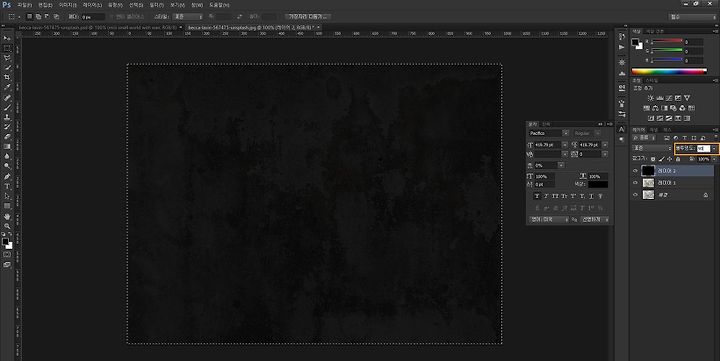Image resolution: width=720 pixels, height=361 pixels.
Task: Click the layer opacity input field
Action: [703, 148]
